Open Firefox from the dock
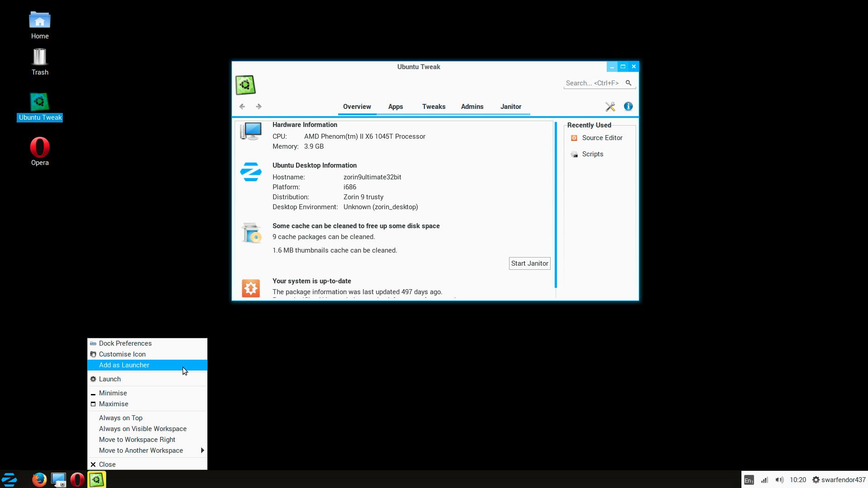 coord(39,479)
